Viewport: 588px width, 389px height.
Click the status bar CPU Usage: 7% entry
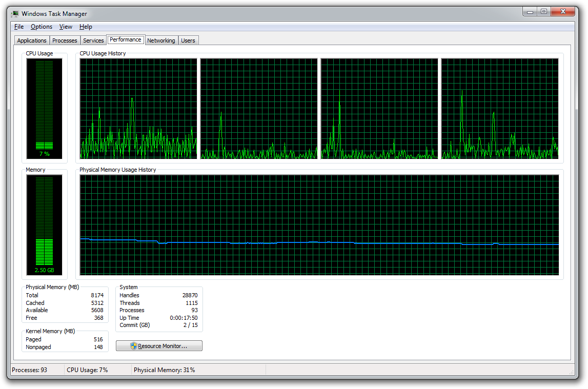click(x=87, y=370)
